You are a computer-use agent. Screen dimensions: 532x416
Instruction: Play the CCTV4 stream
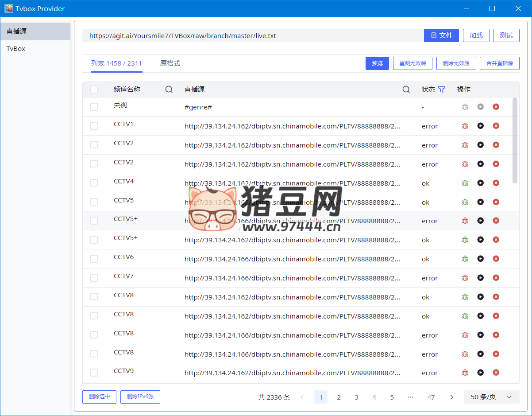click(480, 183)
